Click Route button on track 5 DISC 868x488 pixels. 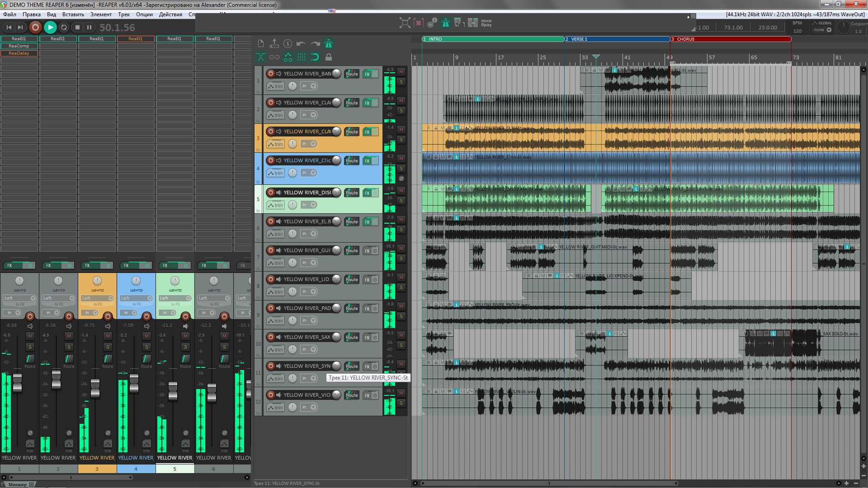click(x=352, y=193)
